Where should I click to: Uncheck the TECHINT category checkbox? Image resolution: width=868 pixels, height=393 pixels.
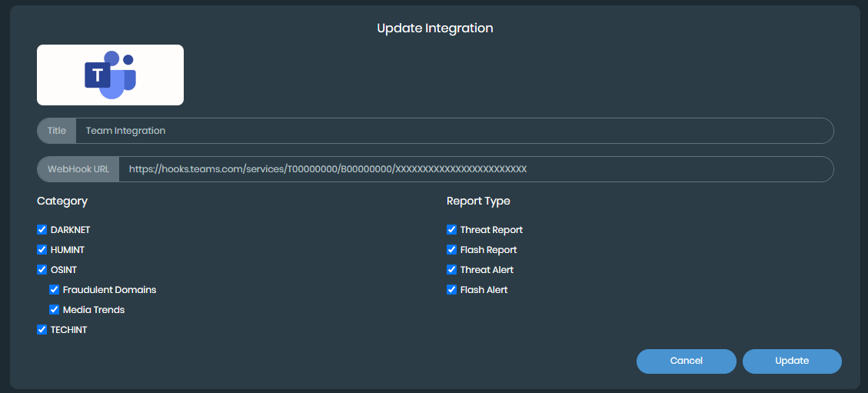click(x=42, y=330)
